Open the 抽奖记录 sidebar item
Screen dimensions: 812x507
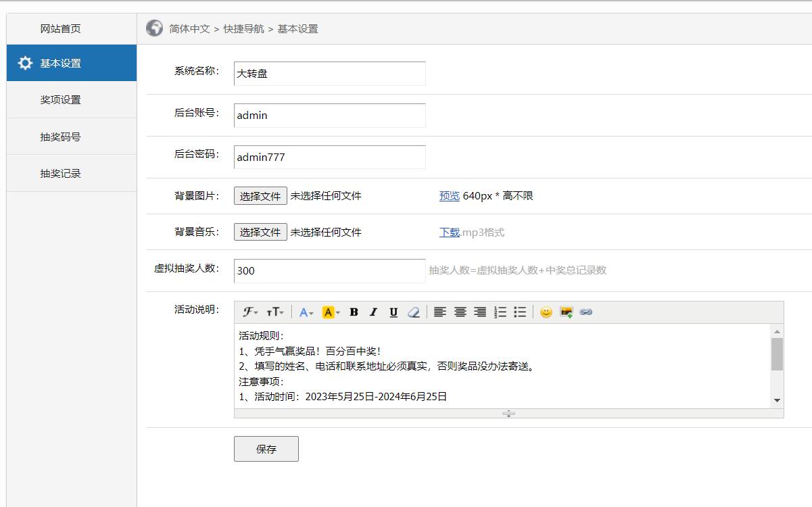pyautogui.click(x=60, y=174)
